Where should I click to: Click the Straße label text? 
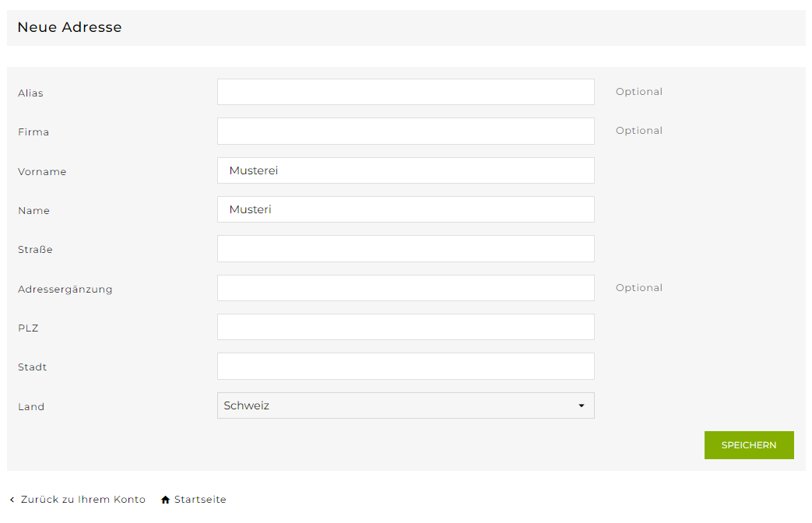[35, 250]
